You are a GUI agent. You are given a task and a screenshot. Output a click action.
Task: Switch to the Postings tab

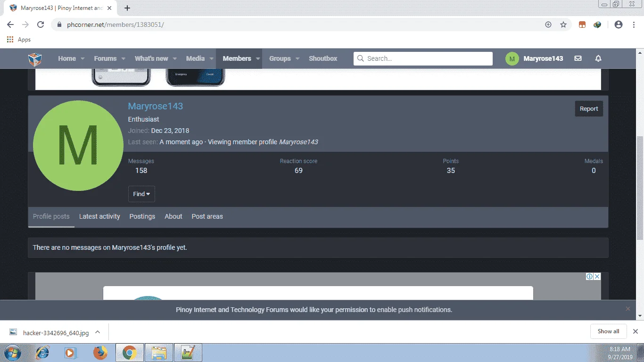[142, 217]
